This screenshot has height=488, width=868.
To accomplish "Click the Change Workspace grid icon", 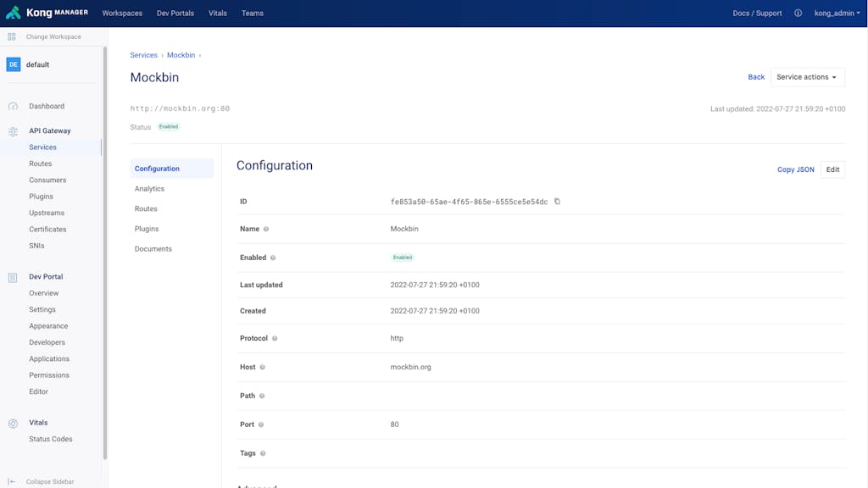I will click(12, 37).
